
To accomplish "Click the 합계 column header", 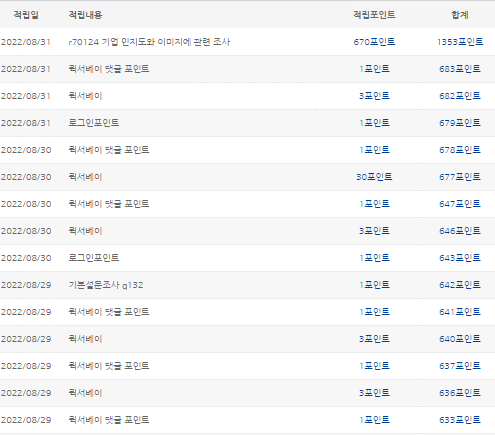I will pos(460,15).
